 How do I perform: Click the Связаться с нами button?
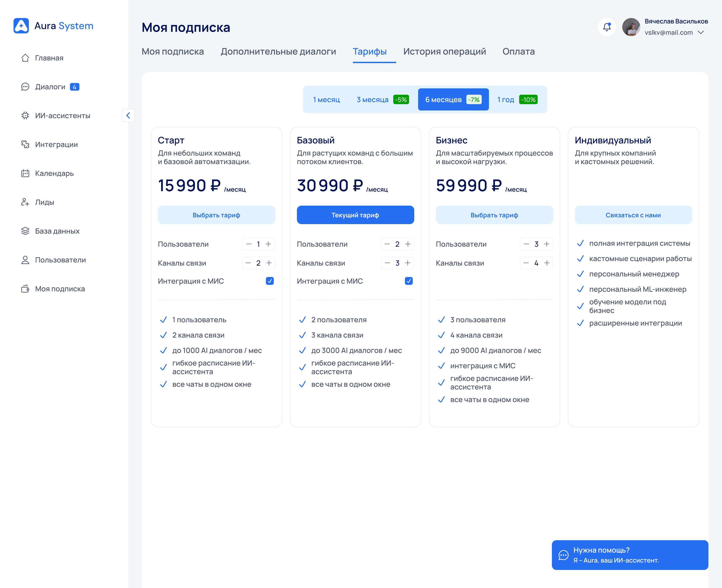tap(633, 215)
